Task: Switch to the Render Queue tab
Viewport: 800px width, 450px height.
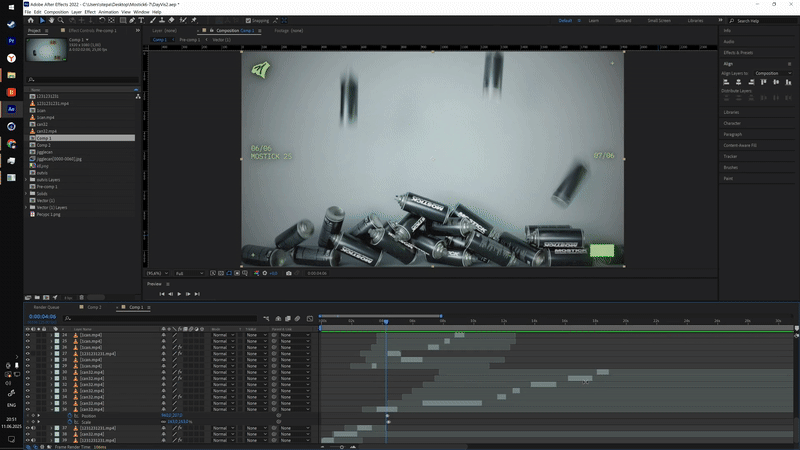Action: tap(46, 308)
